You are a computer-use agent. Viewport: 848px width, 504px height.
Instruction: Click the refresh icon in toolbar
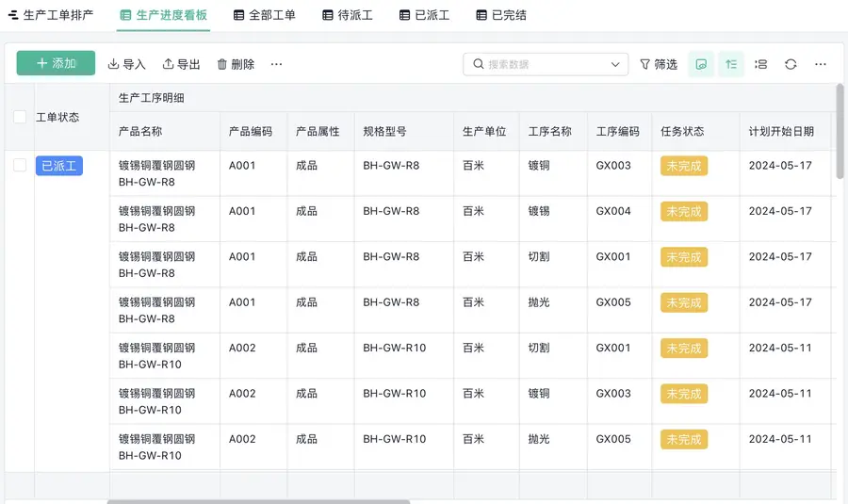(791, 64)
